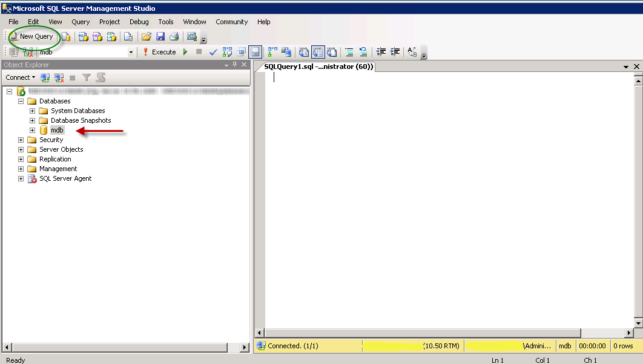643x364 pixels.
Task: Open the Query menu
Action: (81, 22)
